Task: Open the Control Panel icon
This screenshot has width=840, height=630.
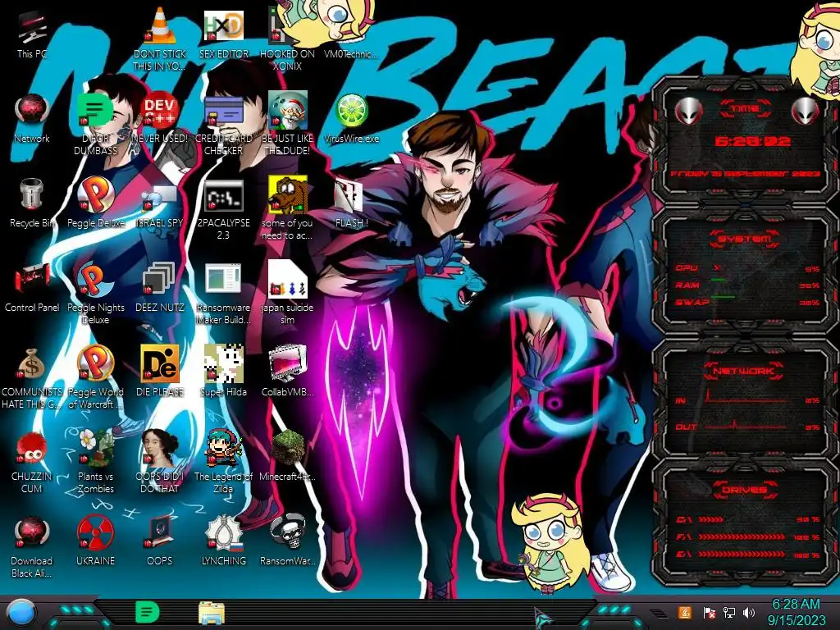Action: click(x=32, y=279)
